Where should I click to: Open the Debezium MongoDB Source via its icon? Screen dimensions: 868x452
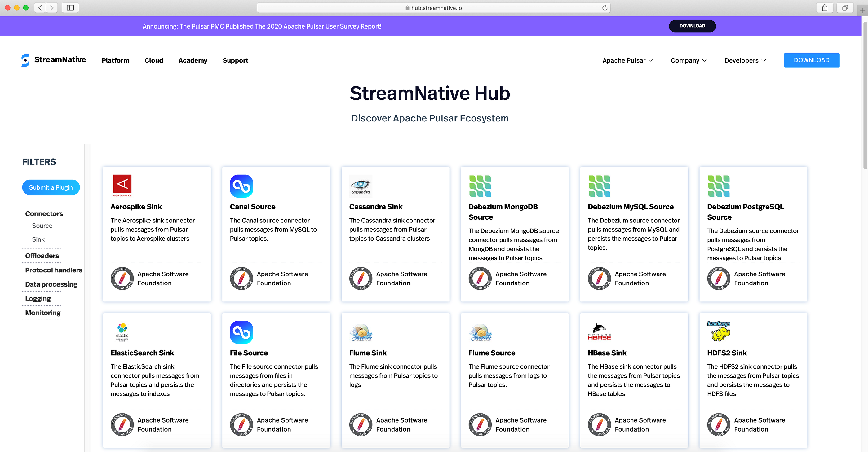[480, 186]
